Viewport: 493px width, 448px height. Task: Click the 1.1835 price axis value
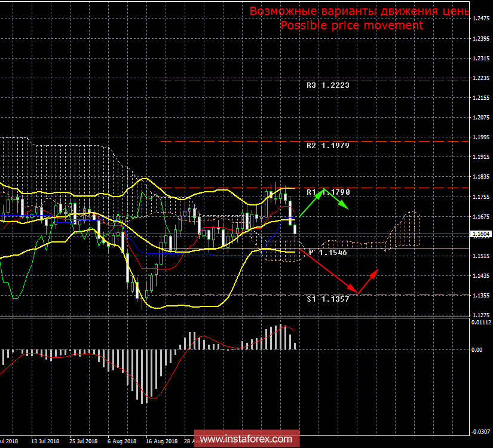pos(481,177)
